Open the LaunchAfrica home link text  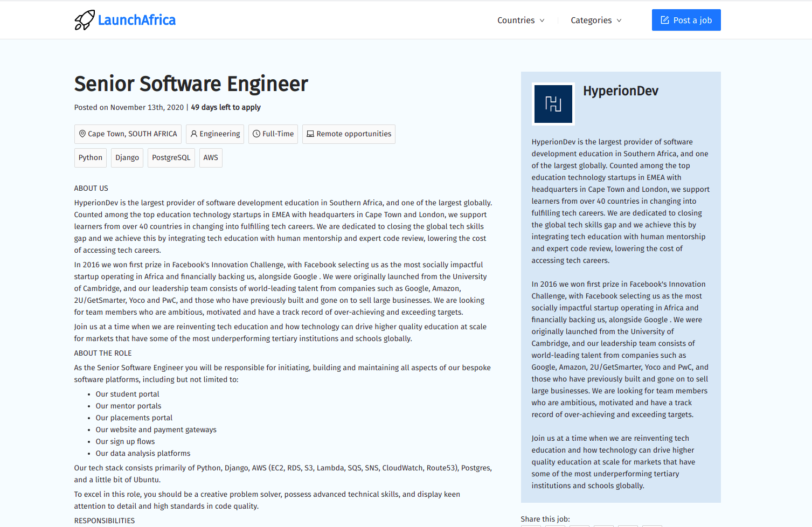[x=137, y=20]
